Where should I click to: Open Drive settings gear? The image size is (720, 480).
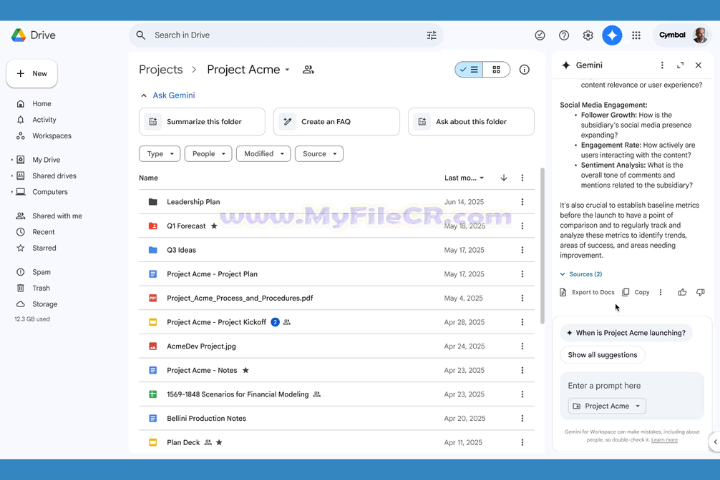(588, 35)
